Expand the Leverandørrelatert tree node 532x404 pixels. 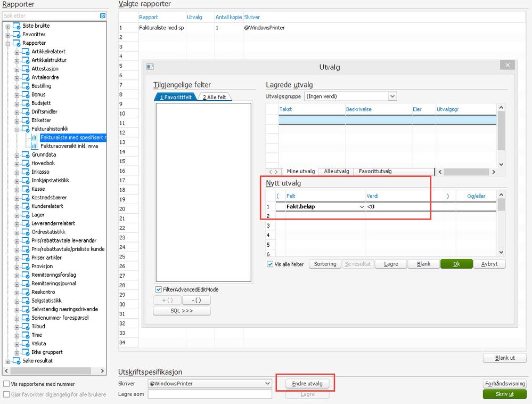pos(17,224)
